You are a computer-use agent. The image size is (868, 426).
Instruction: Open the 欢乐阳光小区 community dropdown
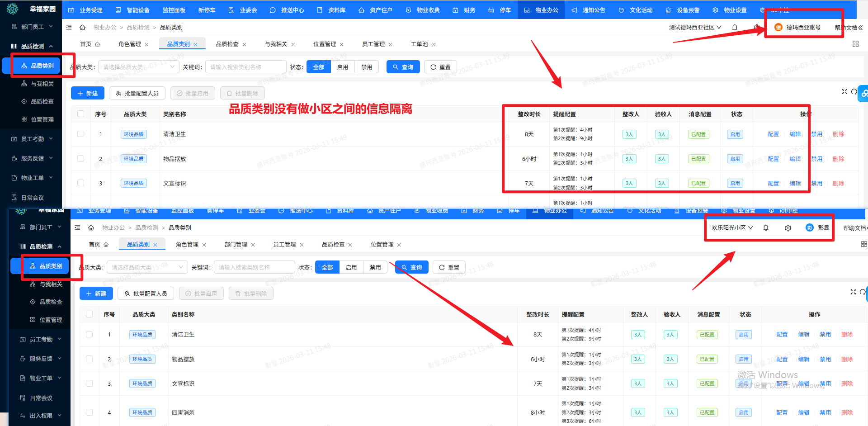(x=732, y=228)
